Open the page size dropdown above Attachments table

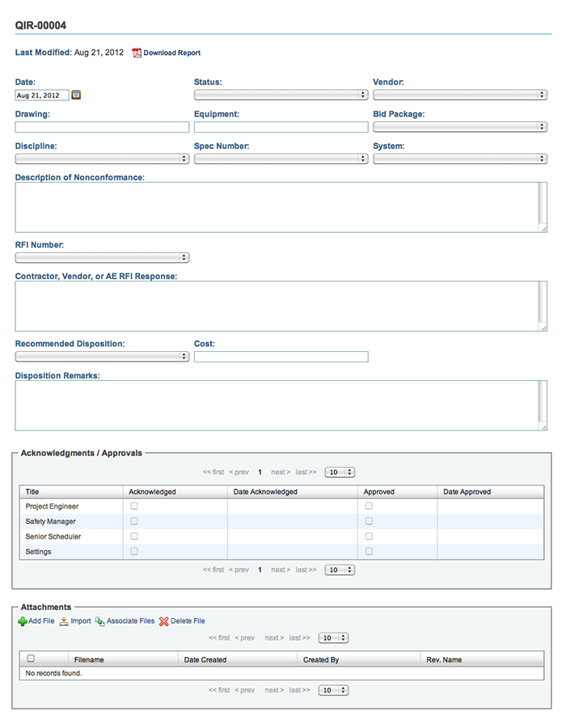pos(334,638)
